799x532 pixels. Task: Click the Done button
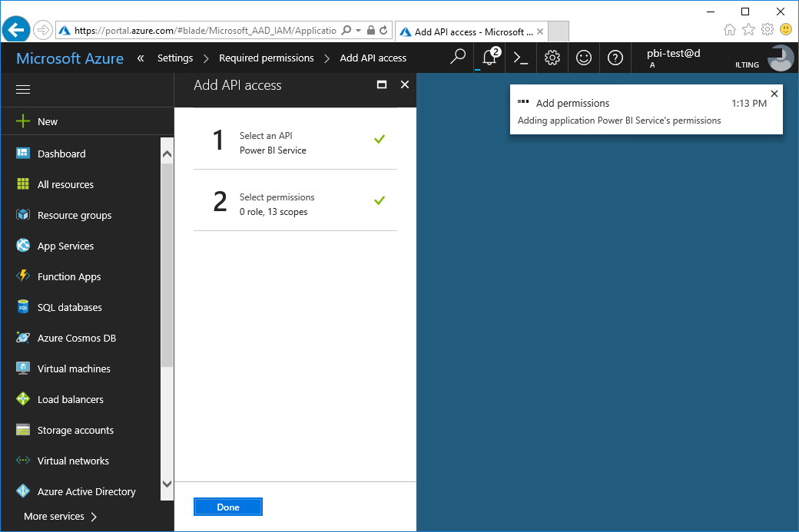227,507
